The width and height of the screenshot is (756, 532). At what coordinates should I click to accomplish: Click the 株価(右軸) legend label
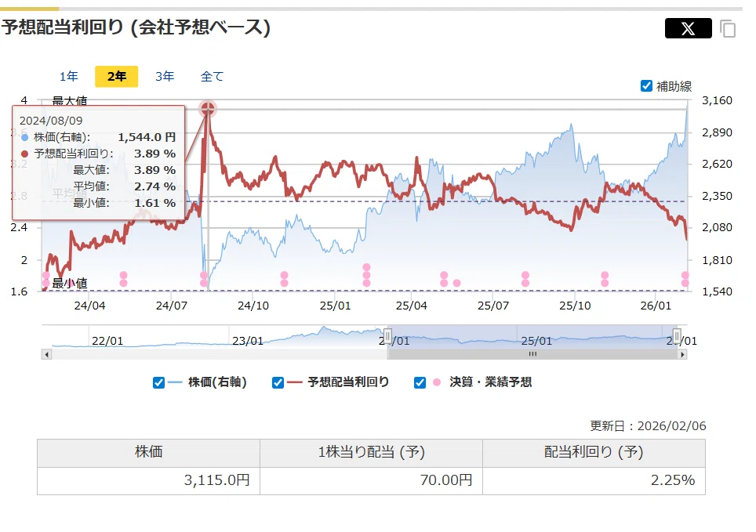(x=217, y=382)
